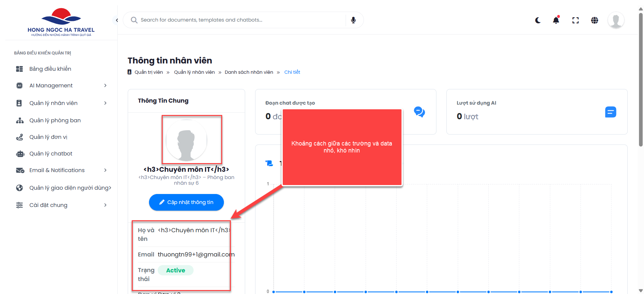Click the Cập nhật thông tin button
This screenshot has height=294, width=644.
[186, 202]
